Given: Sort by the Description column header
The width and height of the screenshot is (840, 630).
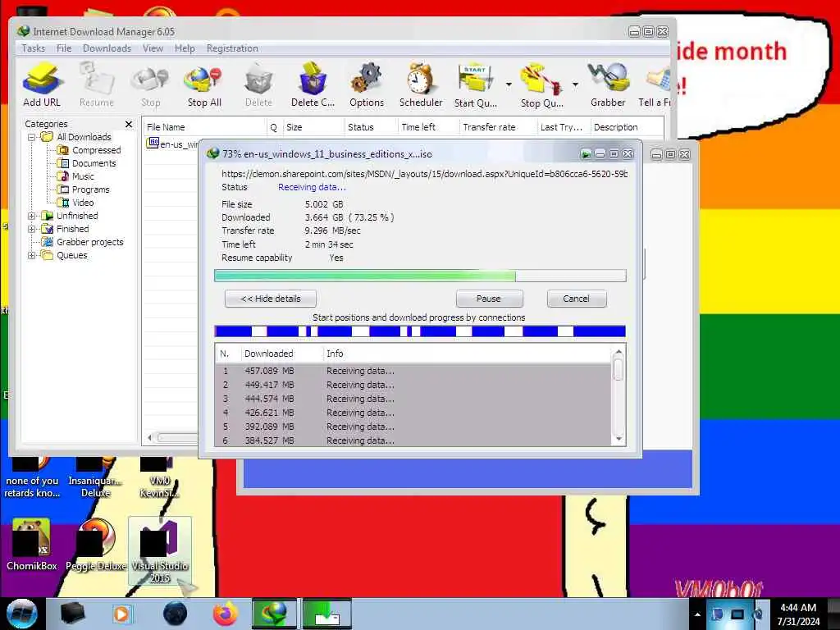Looking at the screenshot, I should 627,127.
